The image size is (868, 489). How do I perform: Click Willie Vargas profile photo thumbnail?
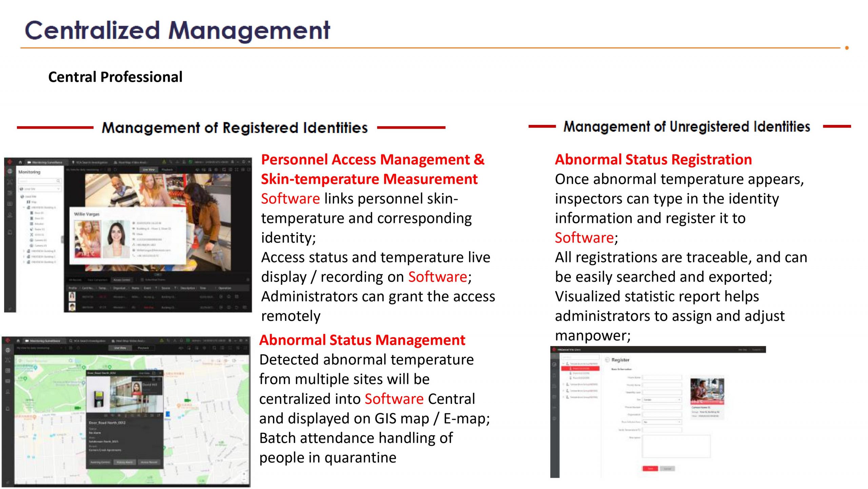pos(116,239)
